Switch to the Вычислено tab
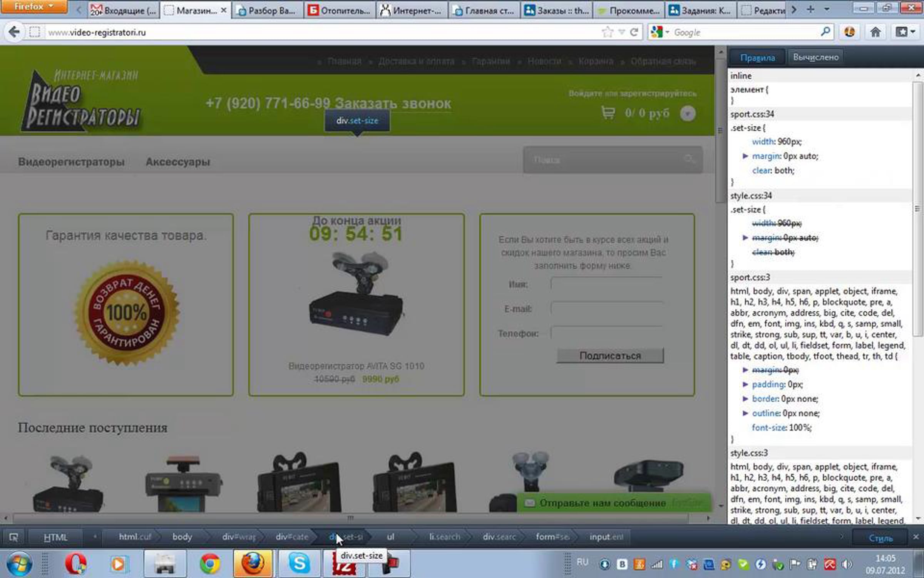Screen dimensions: 924x578 815,57
